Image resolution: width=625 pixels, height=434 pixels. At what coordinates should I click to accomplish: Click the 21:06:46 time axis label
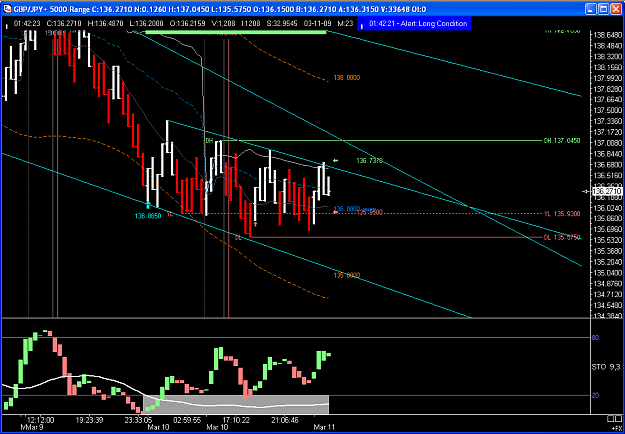pyautogui.click(x=285, y=420)
